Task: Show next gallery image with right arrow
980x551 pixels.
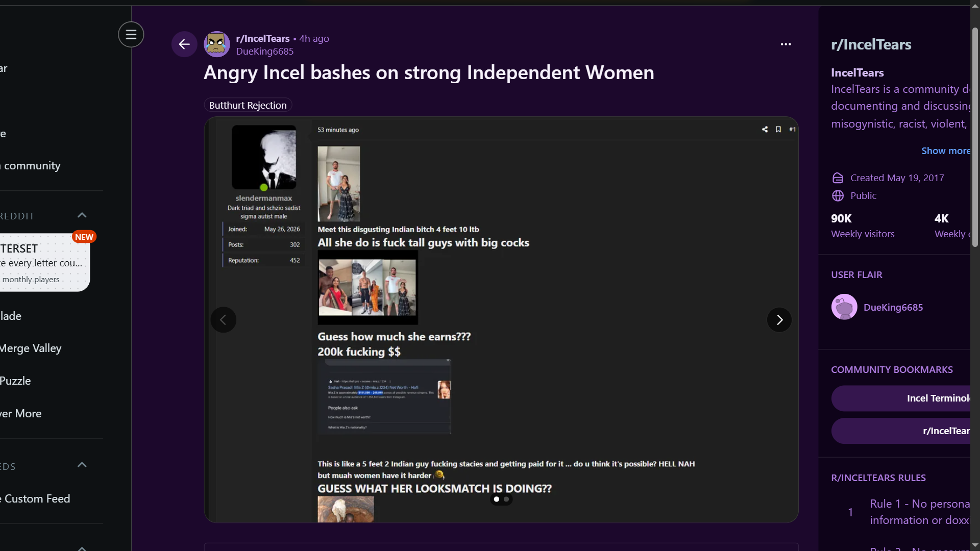Action: 779,320
